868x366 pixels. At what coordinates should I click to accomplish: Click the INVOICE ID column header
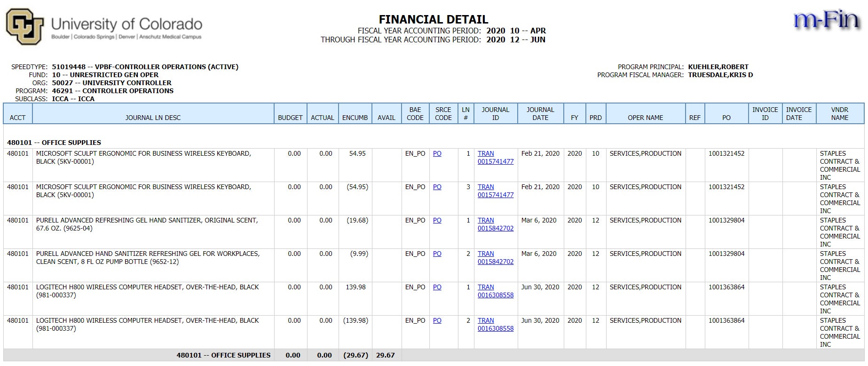[x=765, y=113]
